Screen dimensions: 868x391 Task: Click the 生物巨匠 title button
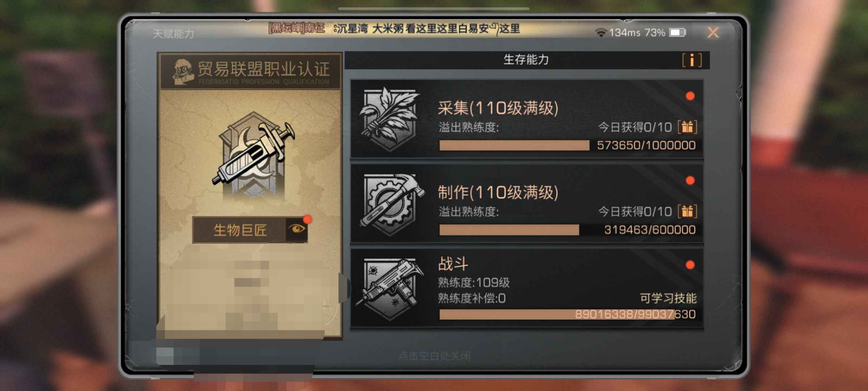click(239, 230)
